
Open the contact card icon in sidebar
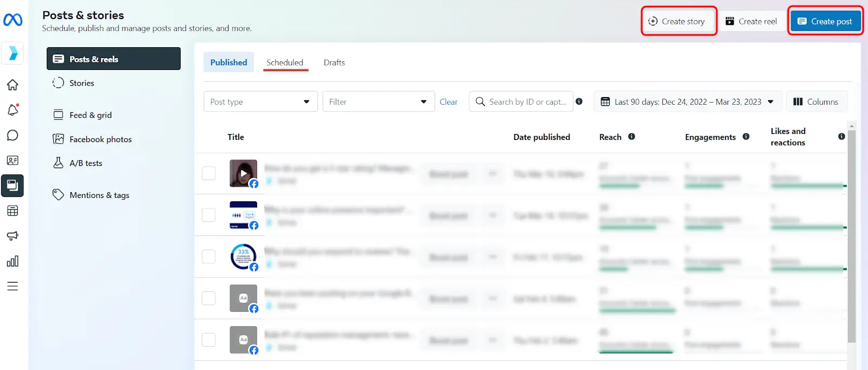pos(12,160)
